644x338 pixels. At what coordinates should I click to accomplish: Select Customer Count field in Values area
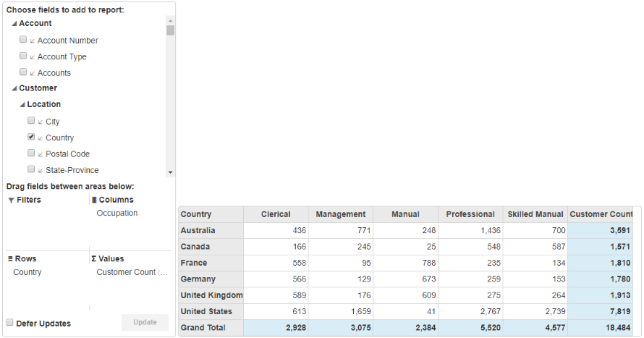131,273
